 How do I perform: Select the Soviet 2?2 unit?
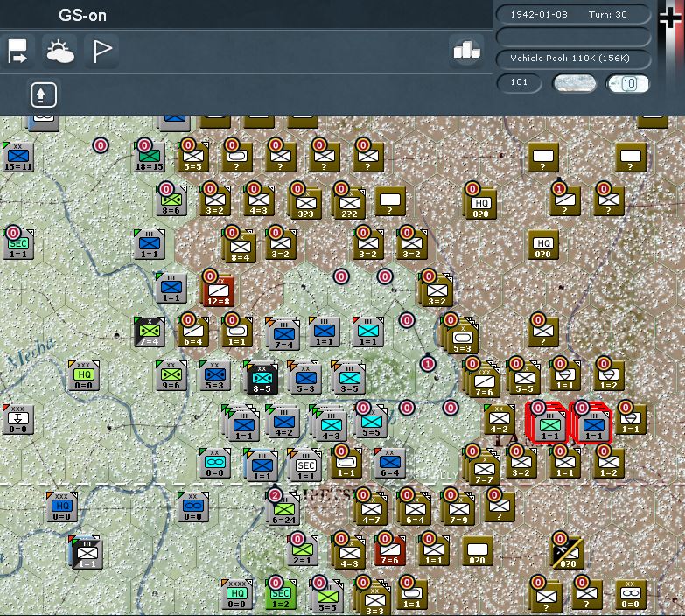pyautogui.click(x=349, y=204)
